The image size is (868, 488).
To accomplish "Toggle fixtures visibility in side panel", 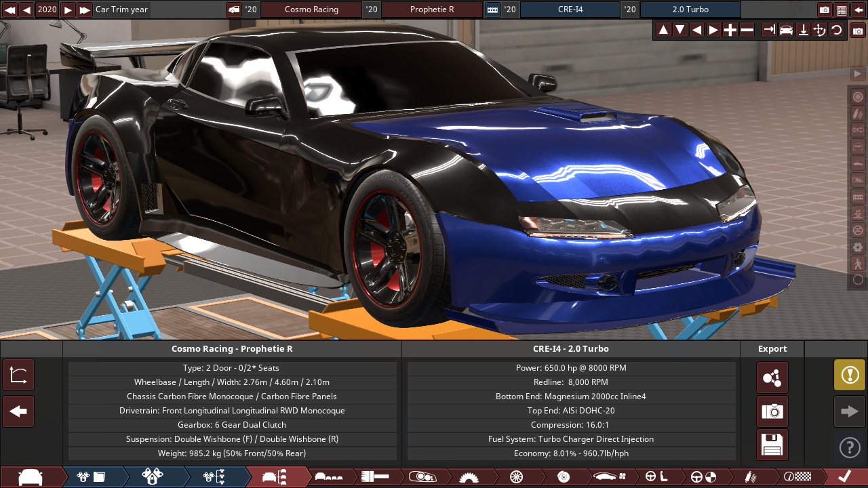I will 858,180.
